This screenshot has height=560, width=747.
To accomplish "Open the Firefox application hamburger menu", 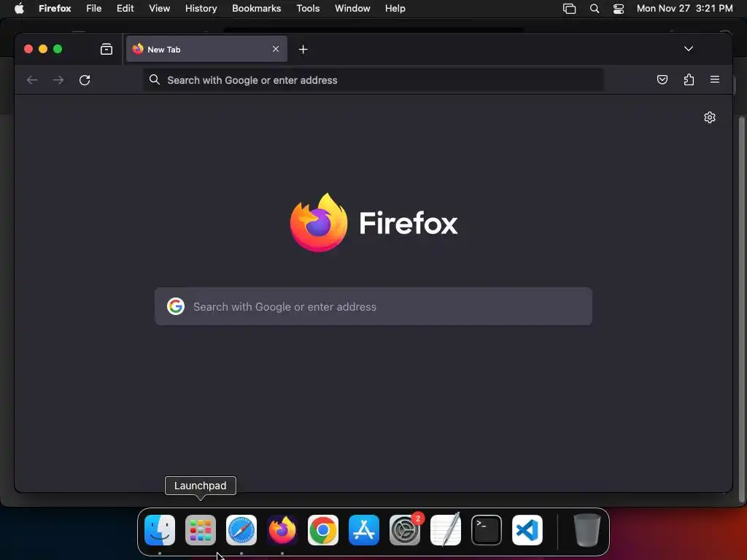I will [715, 79].
